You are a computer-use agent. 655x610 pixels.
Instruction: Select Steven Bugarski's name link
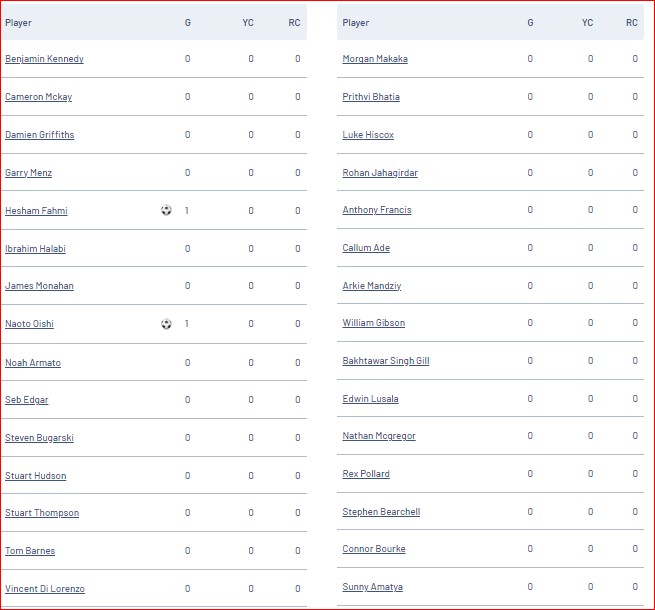[x=39, y=438]
